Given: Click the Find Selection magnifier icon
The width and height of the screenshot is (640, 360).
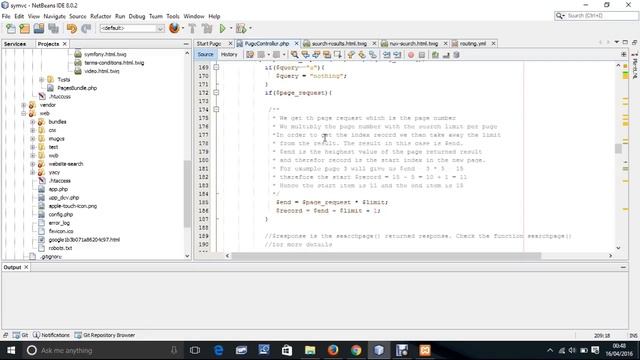Looking at the screenshot, I should (x=294, y=55).
